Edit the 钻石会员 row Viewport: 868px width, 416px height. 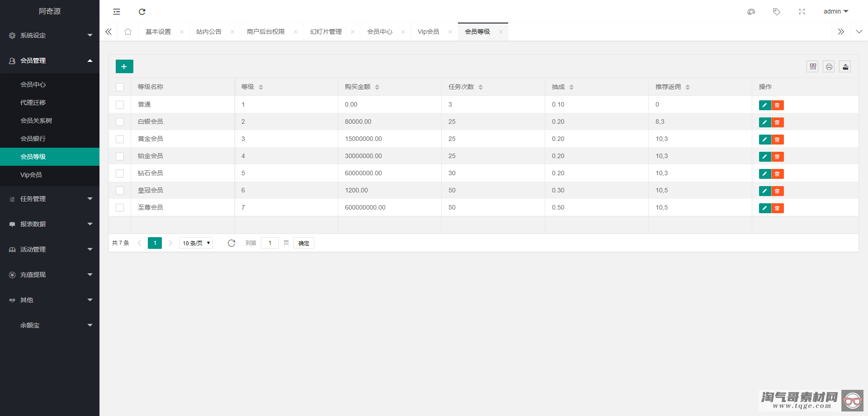point(765,174)
